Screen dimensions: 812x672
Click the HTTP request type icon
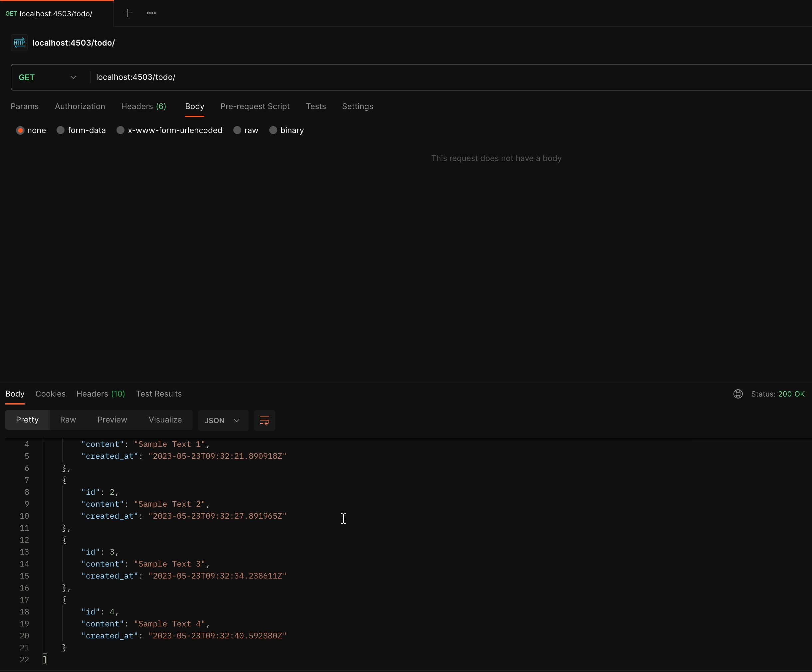(19, 43)
